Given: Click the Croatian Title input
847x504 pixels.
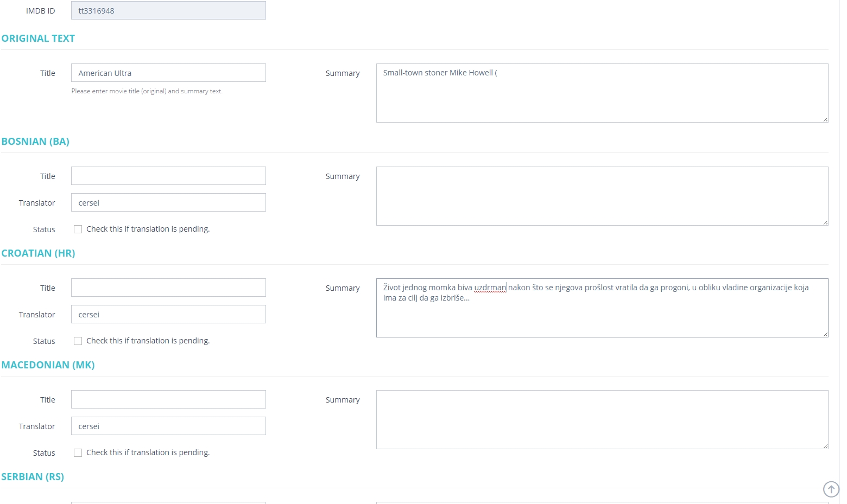Looking at the screenshot, I should [168, 288].
